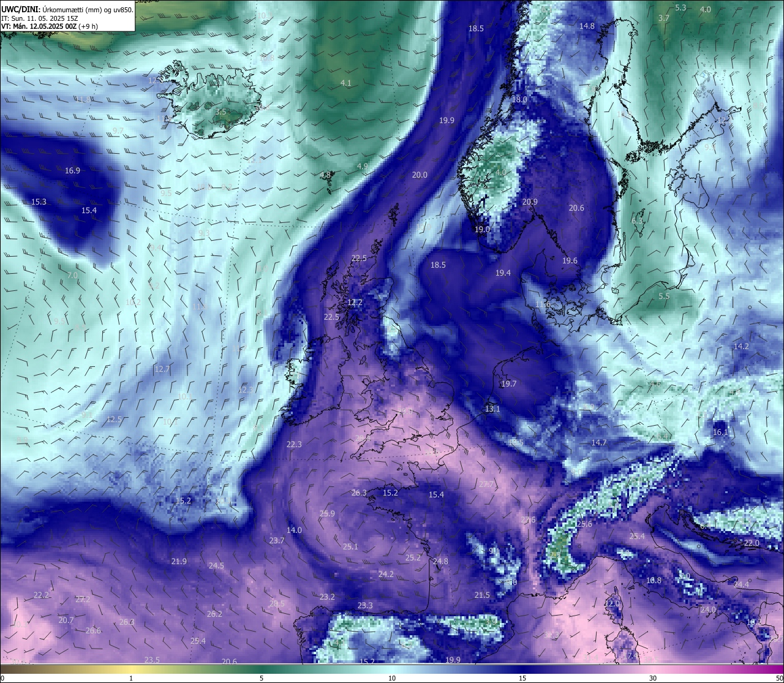The image size is (784, 683).
Task: Click the 24.0 value over central Italy
Action: click(x=708, y=609)
